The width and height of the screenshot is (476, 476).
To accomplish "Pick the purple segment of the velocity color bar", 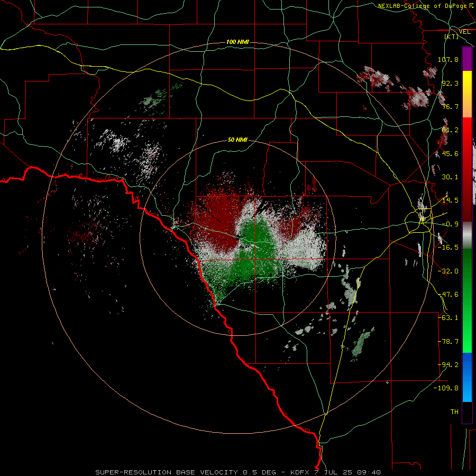I will (467, 59).
